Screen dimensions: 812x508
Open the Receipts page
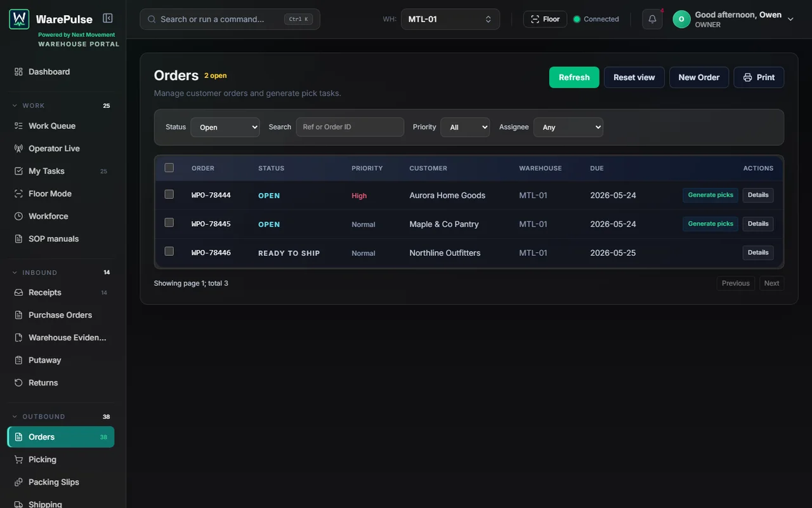(x=61, y=293)
